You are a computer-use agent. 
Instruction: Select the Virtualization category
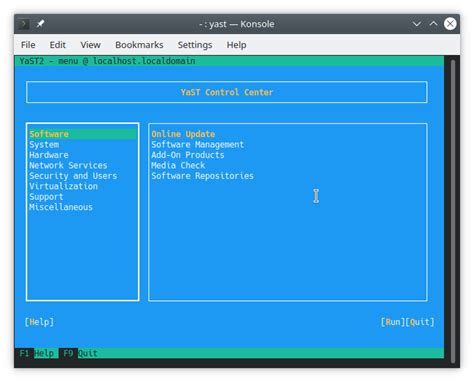[x=83, y=186]
